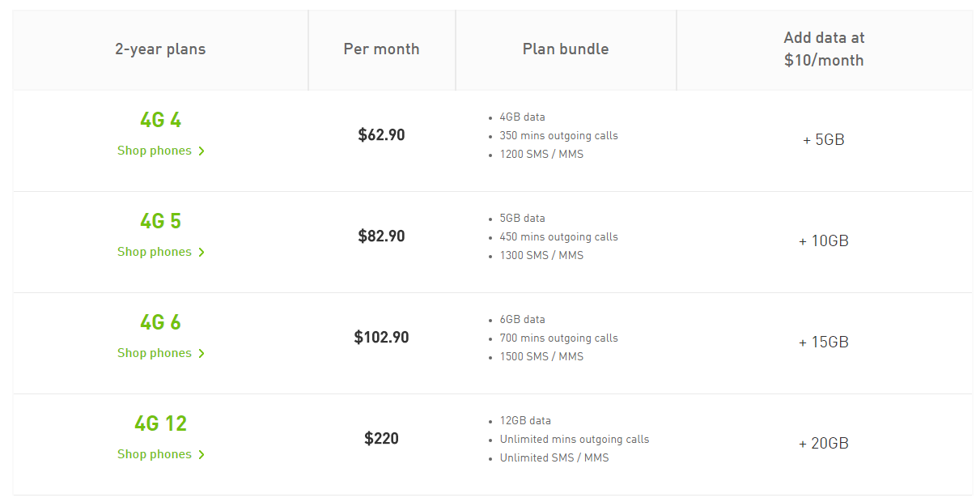980x502 pixels.
Task: Click the chevron arrow beside 4G 5 Shop phones
Action: point(202,253)
